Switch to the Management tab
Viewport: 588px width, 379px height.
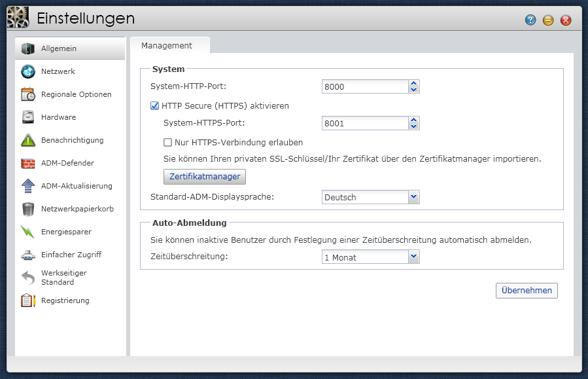pos(167,45)
